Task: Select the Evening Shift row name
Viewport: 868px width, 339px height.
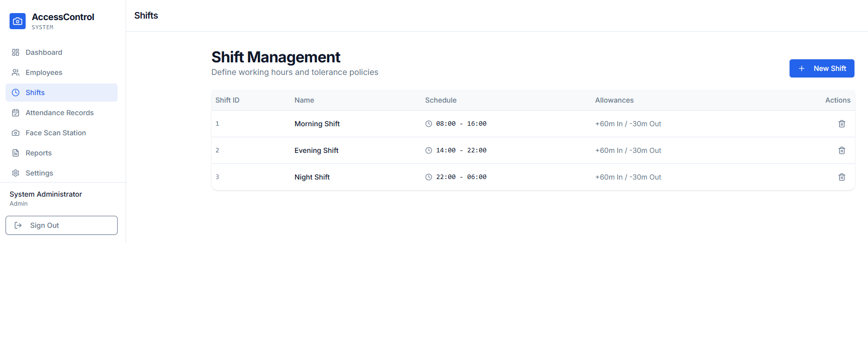Action: point(316,150)
